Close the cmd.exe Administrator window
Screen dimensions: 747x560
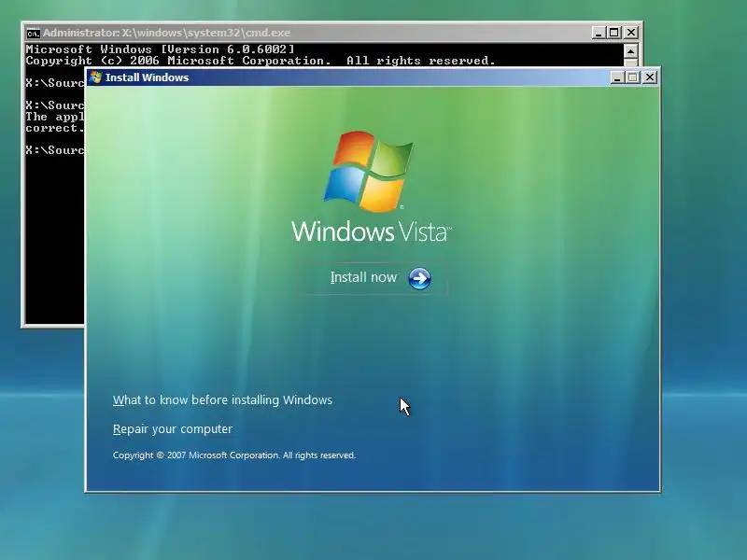coord(631,33)
